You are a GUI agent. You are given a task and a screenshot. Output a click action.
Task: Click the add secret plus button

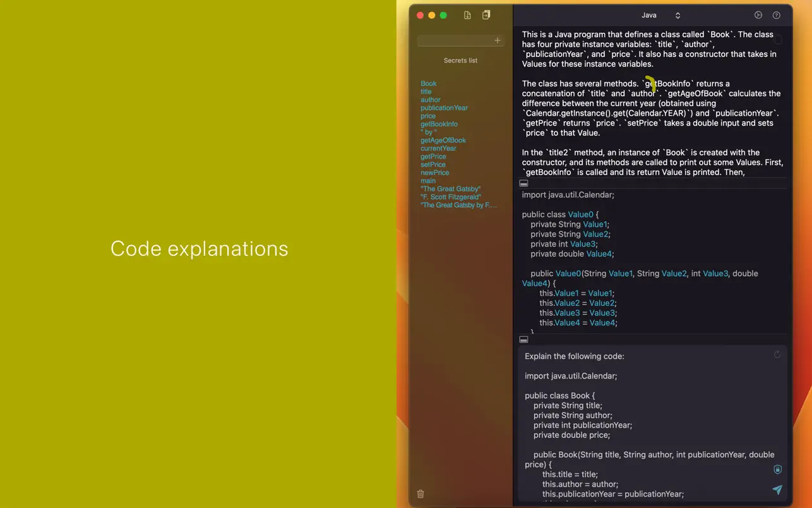click(497, 40)
